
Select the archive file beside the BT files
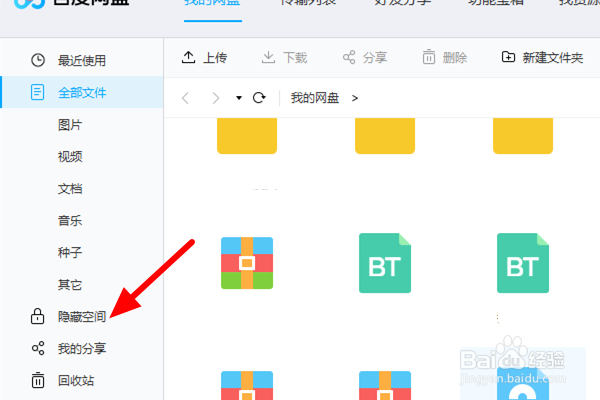[x=247, y=263]
